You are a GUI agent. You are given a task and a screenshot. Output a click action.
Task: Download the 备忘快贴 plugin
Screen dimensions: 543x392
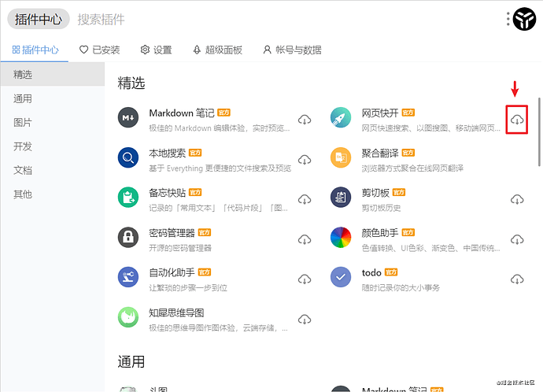click(x=305, y=200)
